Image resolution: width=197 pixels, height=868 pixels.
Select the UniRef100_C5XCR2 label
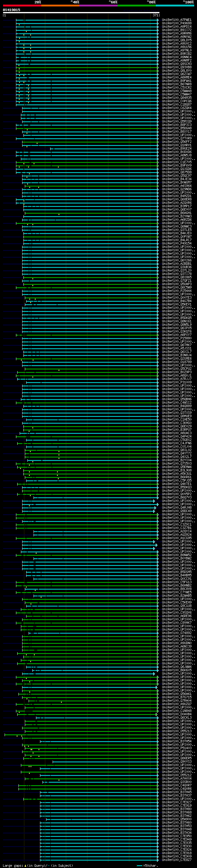pyautogui.click(x=176, y=88)
